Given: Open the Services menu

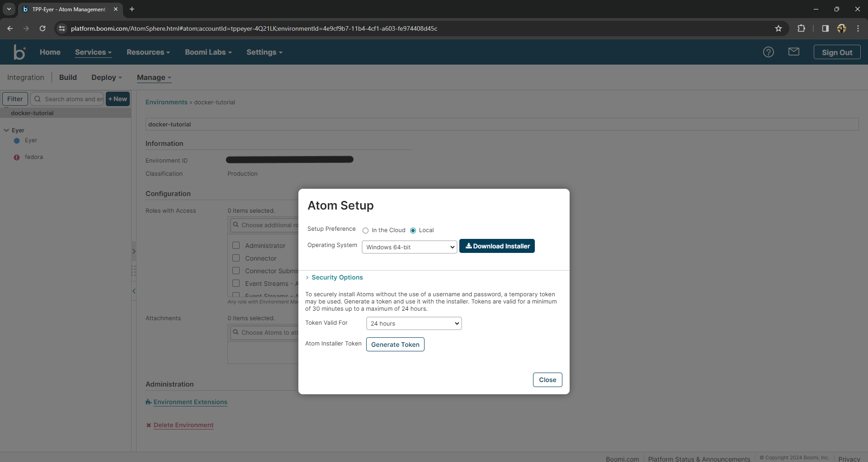Looking at the screenshot, I should [x=93, y=52].
